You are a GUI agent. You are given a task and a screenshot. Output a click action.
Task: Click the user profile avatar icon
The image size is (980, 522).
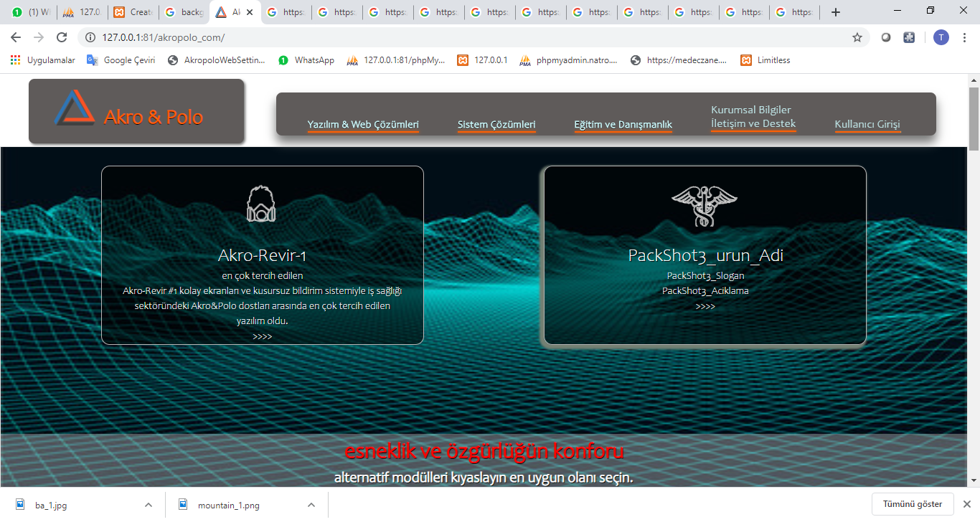(941, 37)
